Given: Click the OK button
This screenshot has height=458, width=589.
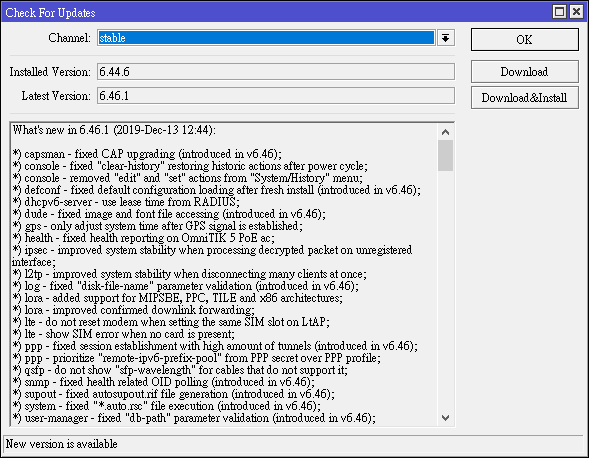Looking at the screenshot, I should pyautogui.click(x=524, y=39).
